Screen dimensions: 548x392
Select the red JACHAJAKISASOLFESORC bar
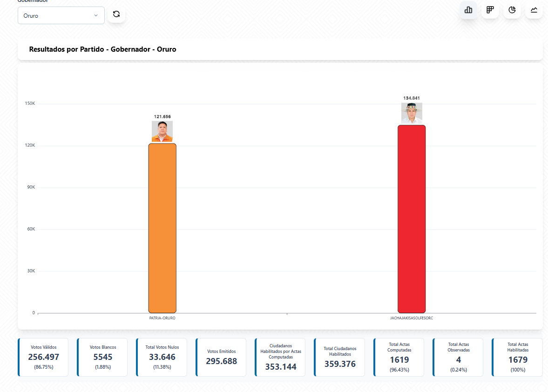click(412, 219)
